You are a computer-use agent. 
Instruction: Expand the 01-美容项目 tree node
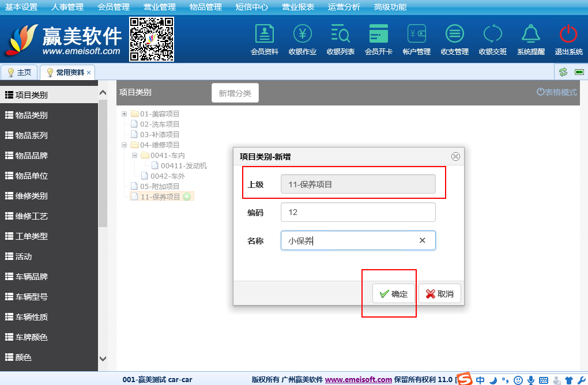pyautogui.click(x=124, y=114)
